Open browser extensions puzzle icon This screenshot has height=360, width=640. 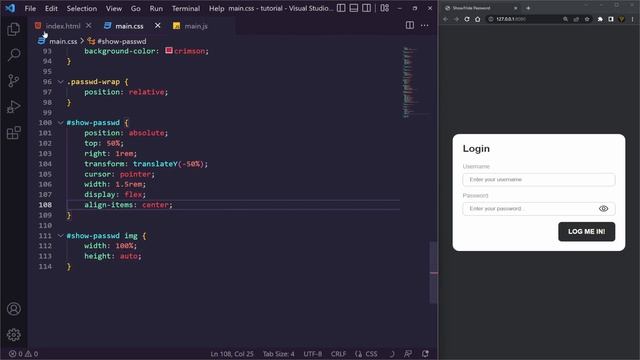tap(600, 19)
